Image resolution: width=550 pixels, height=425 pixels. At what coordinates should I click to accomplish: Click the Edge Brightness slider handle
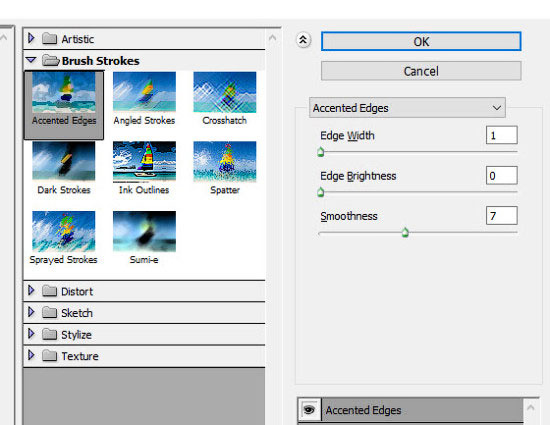(x=321, y=192)
